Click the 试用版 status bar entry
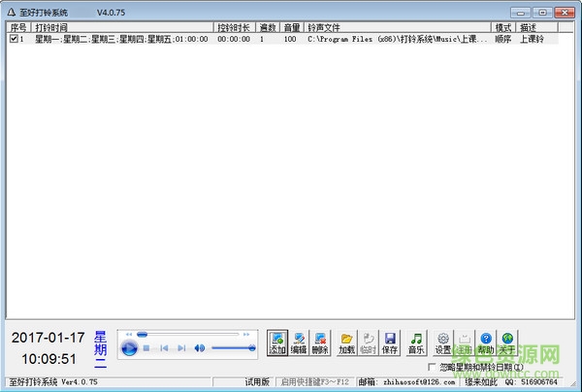Image resolution: width=582 pixels, height=392 pixels. point(257,382)
